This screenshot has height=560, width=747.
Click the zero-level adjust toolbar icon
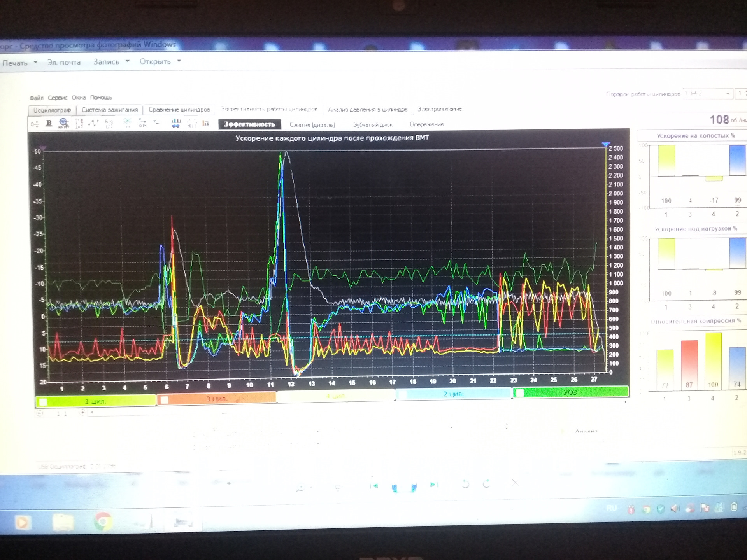pyautogui.click(x=35, y=124)
